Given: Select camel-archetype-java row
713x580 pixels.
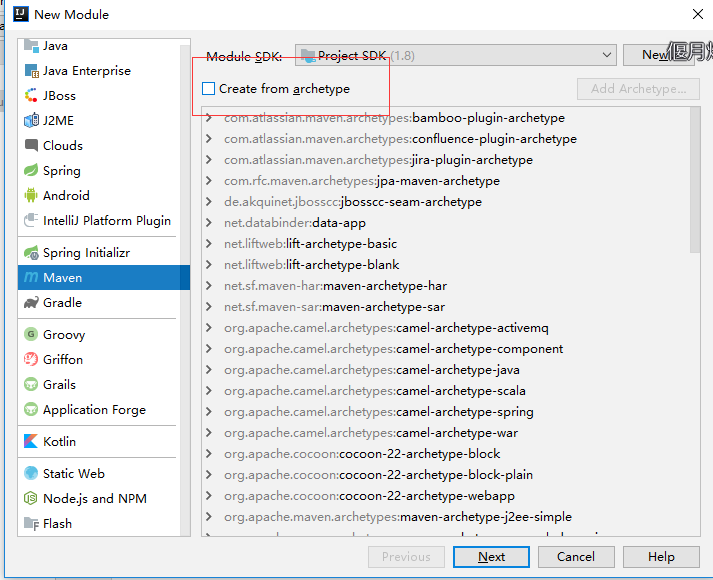Looking at the screenshot, I should tap(446, 370).
